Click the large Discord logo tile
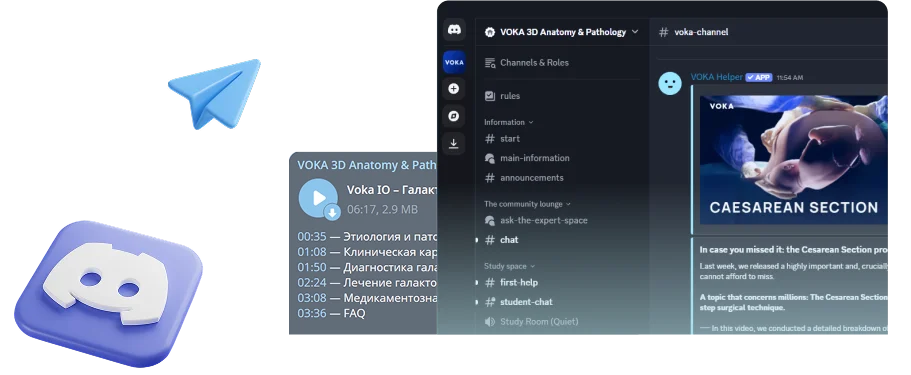Viewport: 911px width, 375px height. coord(109,294)
